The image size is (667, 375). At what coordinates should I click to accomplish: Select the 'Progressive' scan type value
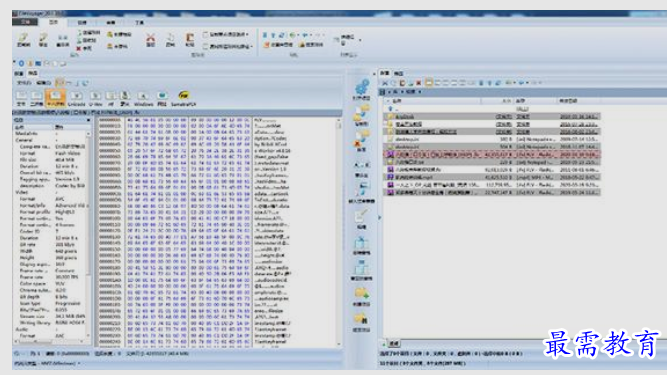pos(68,303)
